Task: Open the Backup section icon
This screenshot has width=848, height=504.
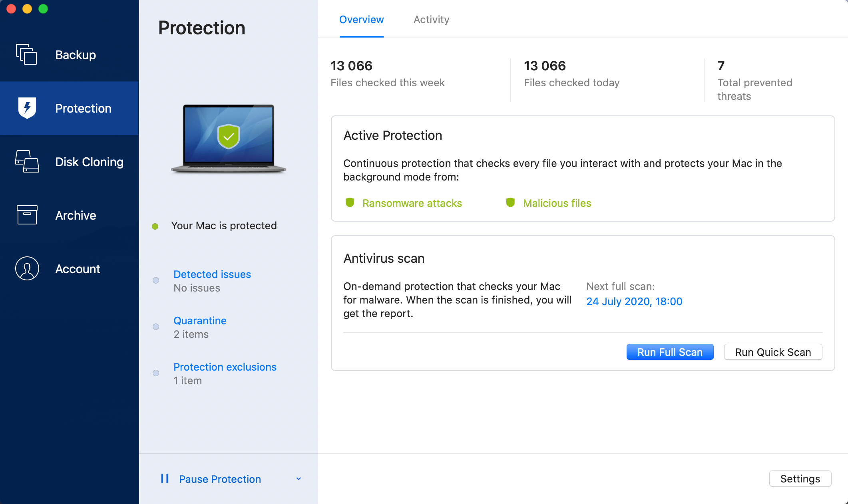Action: (26, 54)
